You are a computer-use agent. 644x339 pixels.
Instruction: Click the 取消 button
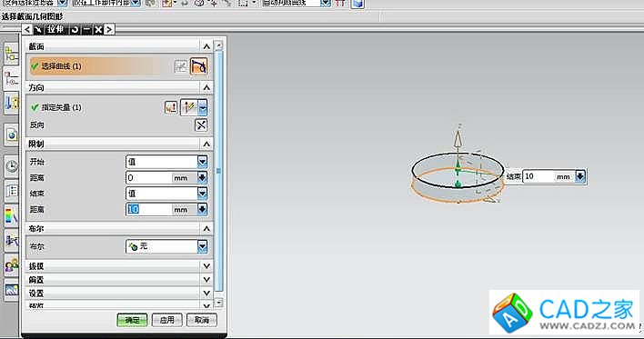(202, 320)
